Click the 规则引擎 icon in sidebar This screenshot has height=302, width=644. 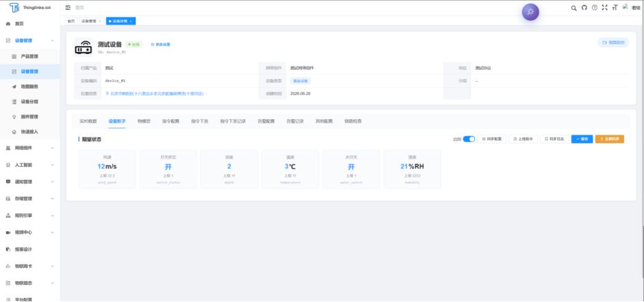8,215
